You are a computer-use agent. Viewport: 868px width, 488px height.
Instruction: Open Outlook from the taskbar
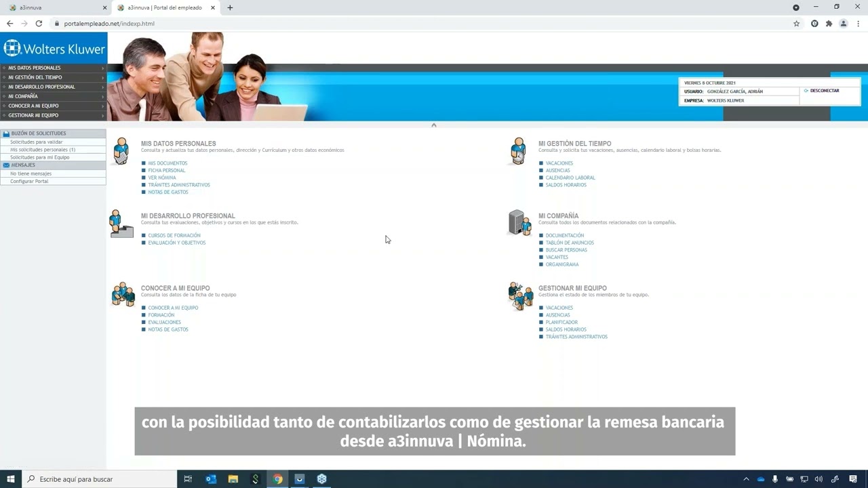pyautogui.click(x=211, y=479)
